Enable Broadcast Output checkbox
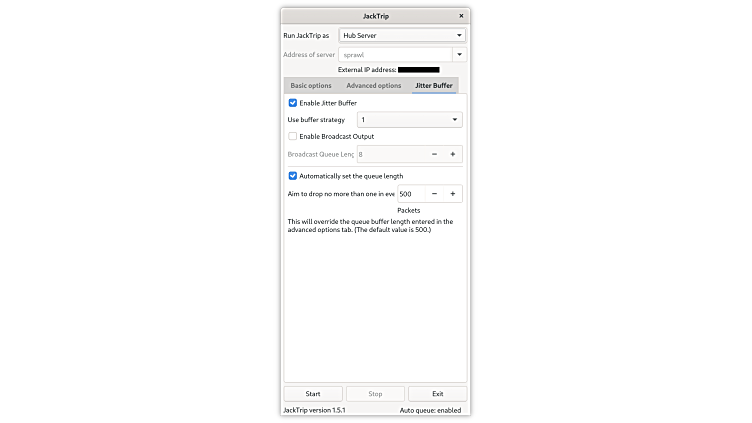This screenshot has height=423, width=752. [293, 136]
